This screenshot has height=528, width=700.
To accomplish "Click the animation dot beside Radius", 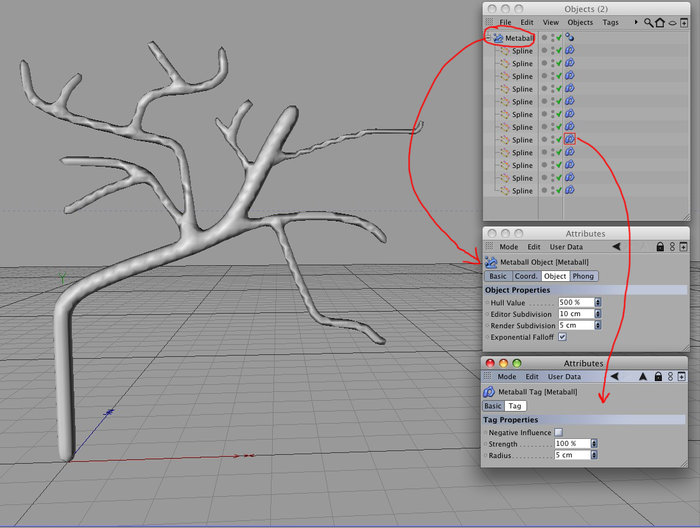I will point(486,456).
